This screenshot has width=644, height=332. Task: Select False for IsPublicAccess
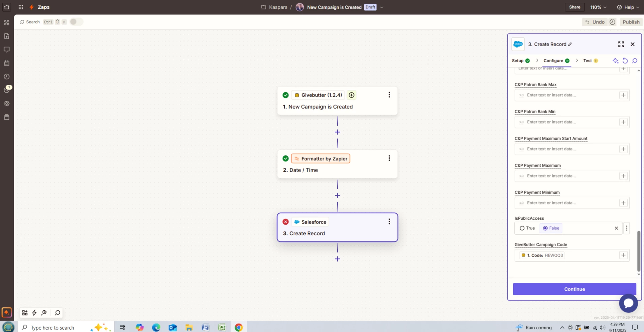coord(551,228)
